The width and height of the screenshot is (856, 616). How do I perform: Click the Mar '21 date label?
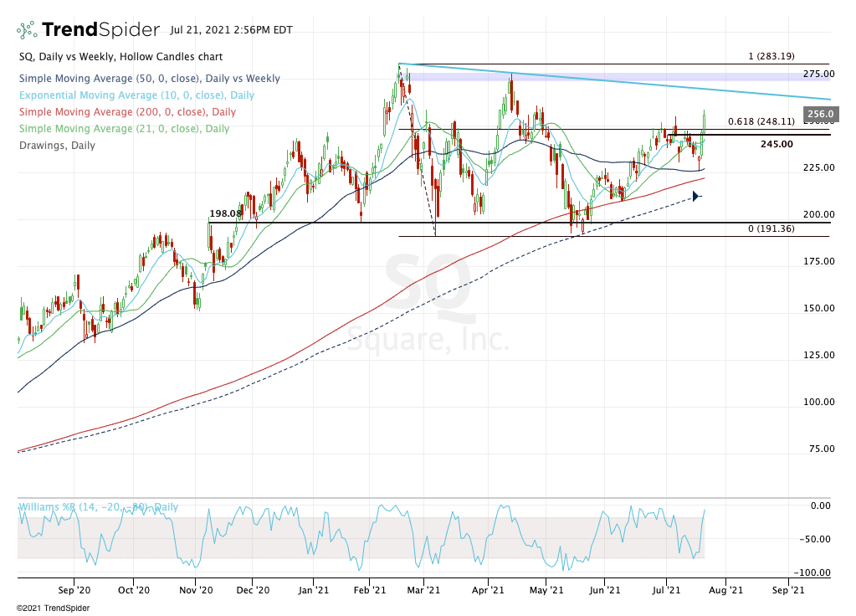(423, 590)
